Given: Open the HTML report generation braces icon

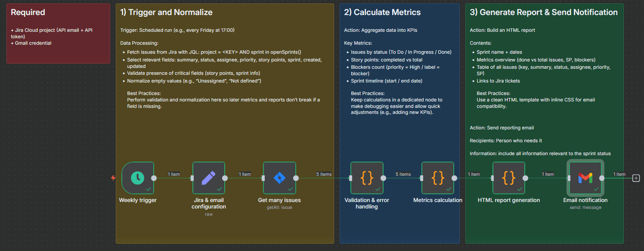Looking at the screenshot, I should point(508,178).
